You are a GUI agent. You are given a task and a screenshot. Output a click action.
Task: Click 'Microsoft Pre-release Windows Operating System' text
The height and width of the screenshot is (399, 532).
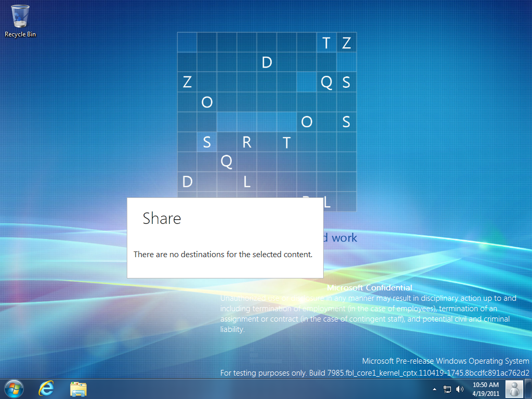445,361
